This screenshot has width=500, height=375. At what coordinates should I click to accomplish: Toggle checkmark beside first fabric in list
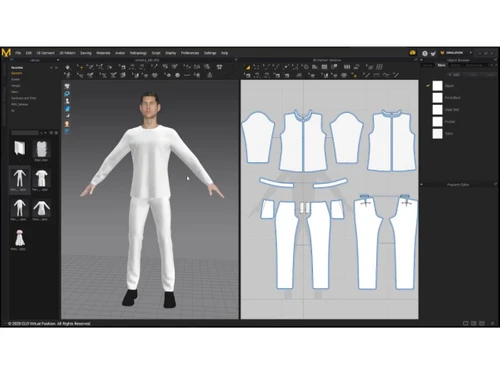[428, 86]
